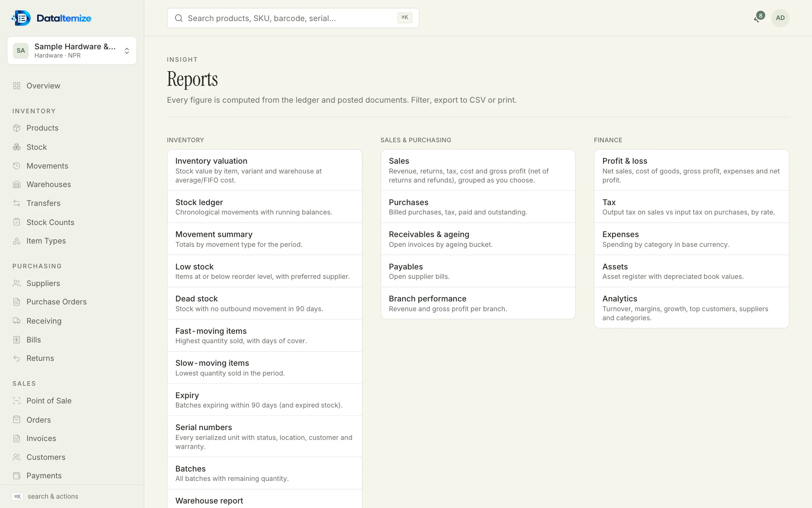This screenshot has width=812, height=508.
Task: Click the Products box icon in sidebar
Action: pos(17,128)
